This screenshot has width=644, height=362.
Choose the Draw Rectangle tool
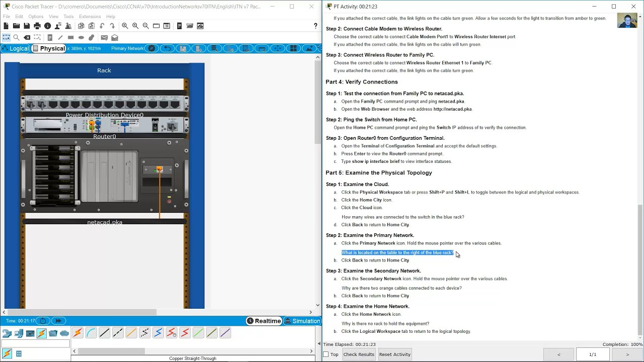[71, 37]
